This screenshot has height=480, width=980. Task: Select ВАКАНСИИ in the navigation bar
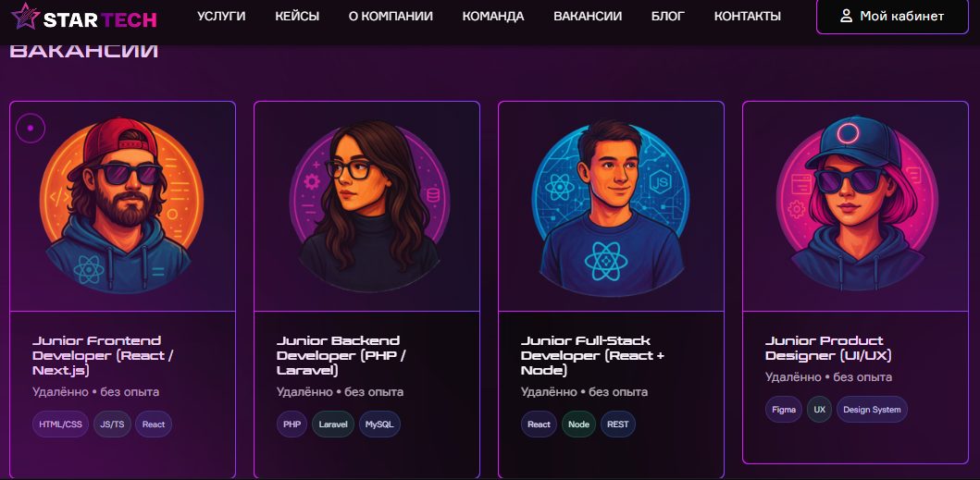(x=588, y=17)
